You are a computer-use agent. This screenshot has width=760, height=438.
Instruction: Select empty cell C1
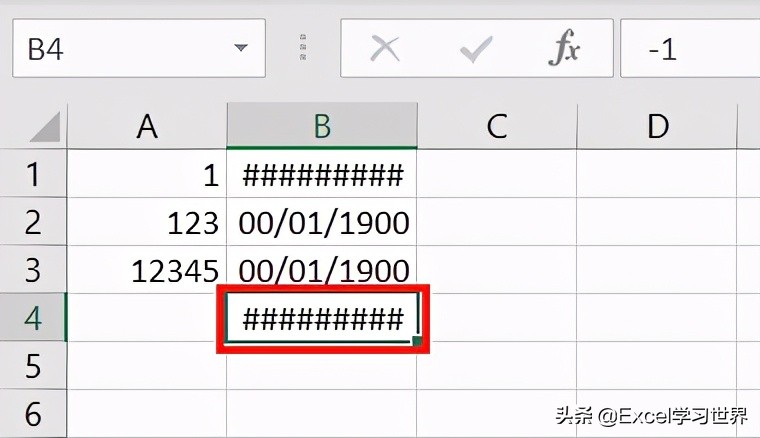point(497,173)
